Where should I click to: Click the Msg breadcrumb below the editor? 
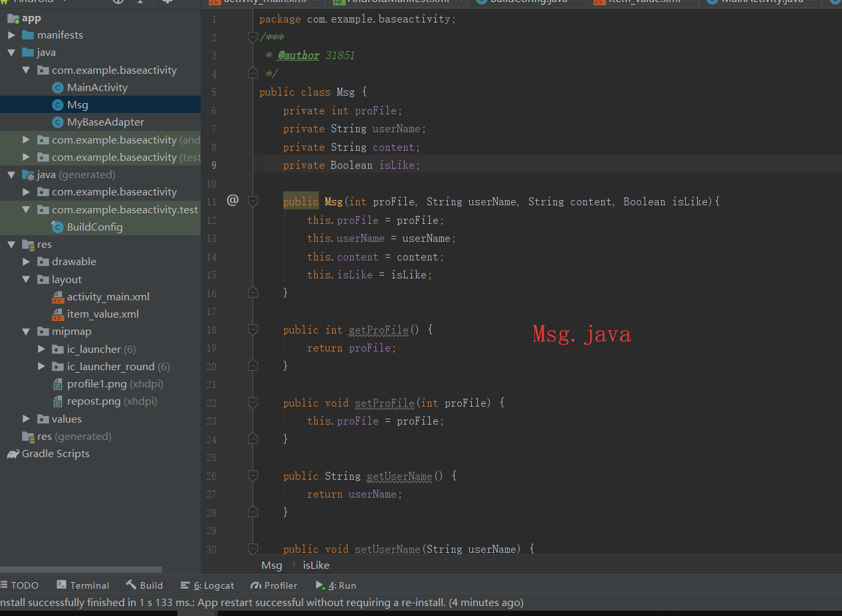click(272, 565)
